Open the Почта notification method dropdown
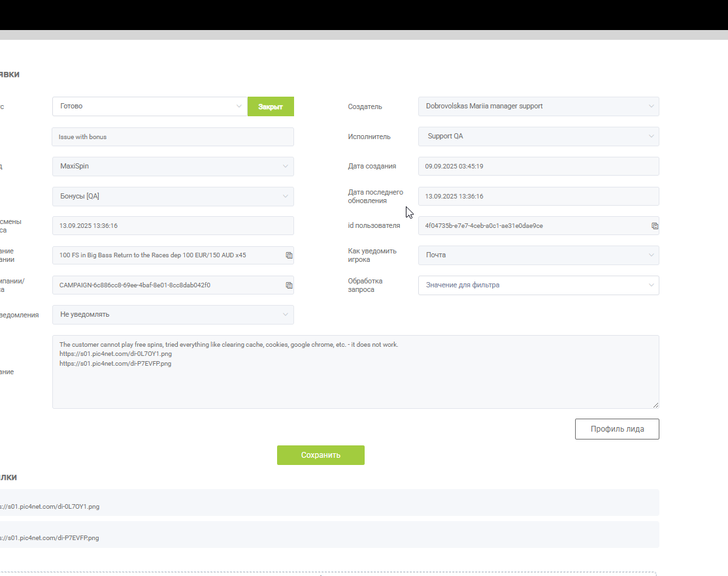The image size is (728, 576). pos(538,255)
